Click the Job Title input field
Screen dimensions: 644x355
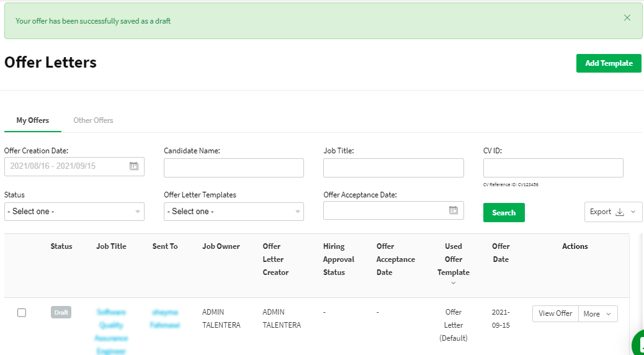pos(393,168)
